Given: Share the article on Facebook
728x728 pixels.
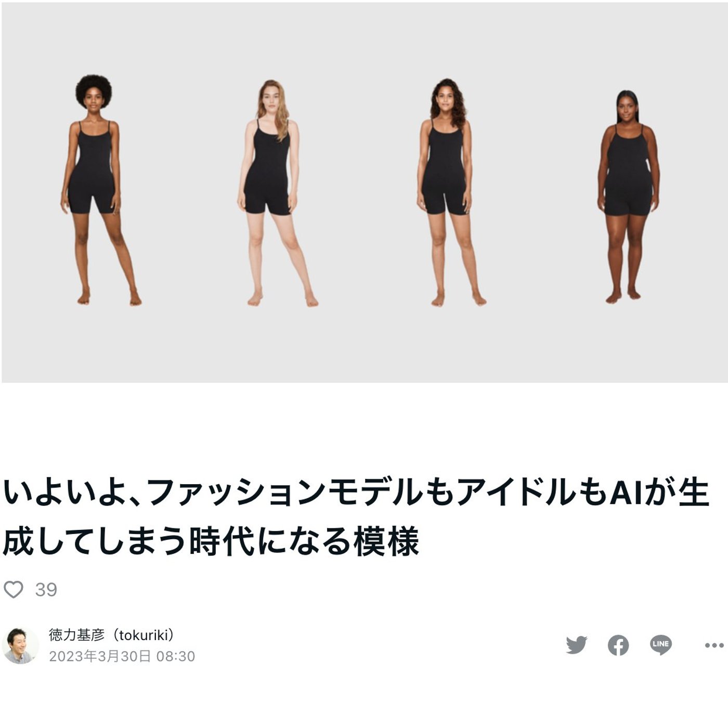Looking at the screenshot, I should click(x=618, y=645).
